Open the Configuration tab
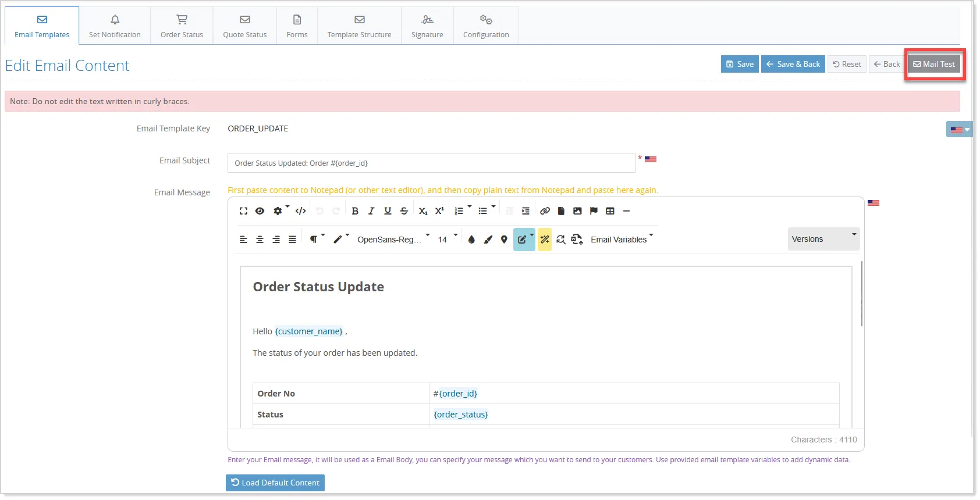This screenshot has width=980, height=500. click(486, 26)
